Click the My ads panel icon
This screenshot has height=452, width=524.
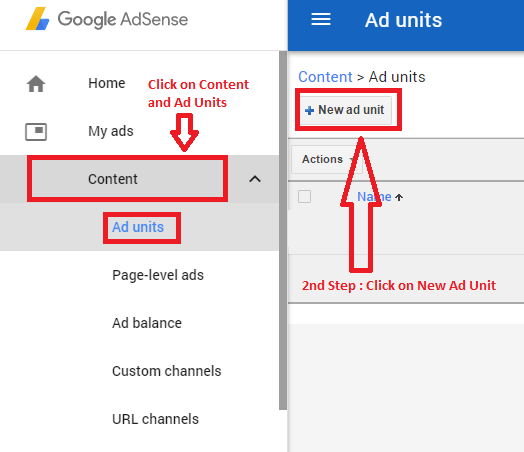[36, 132]
